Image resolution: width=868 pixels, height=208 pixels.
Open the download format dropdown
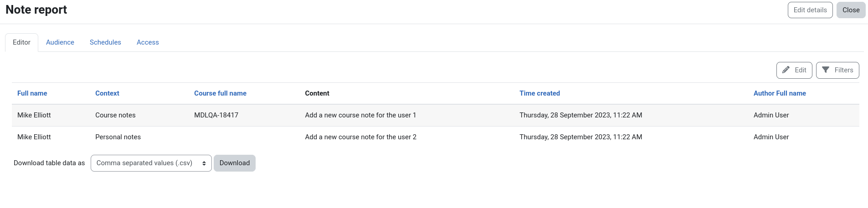[x=151, y=163]
